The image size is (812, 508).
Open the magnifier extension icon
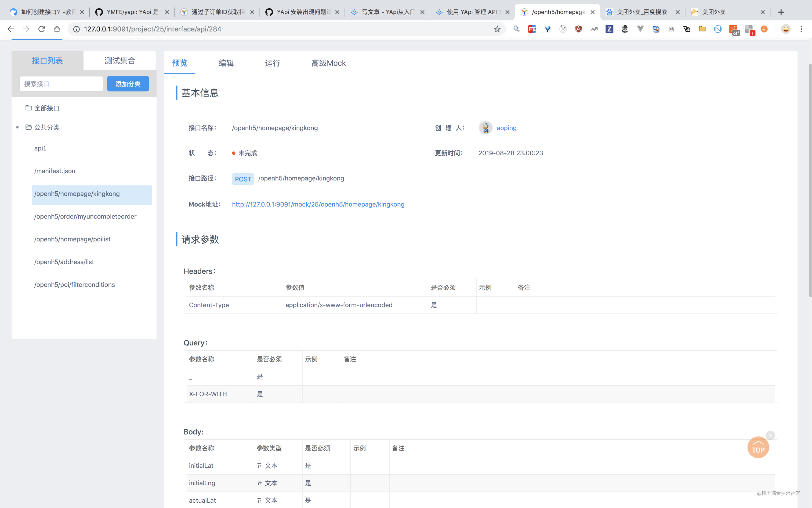pyautogui.click(x=517, y=29)
